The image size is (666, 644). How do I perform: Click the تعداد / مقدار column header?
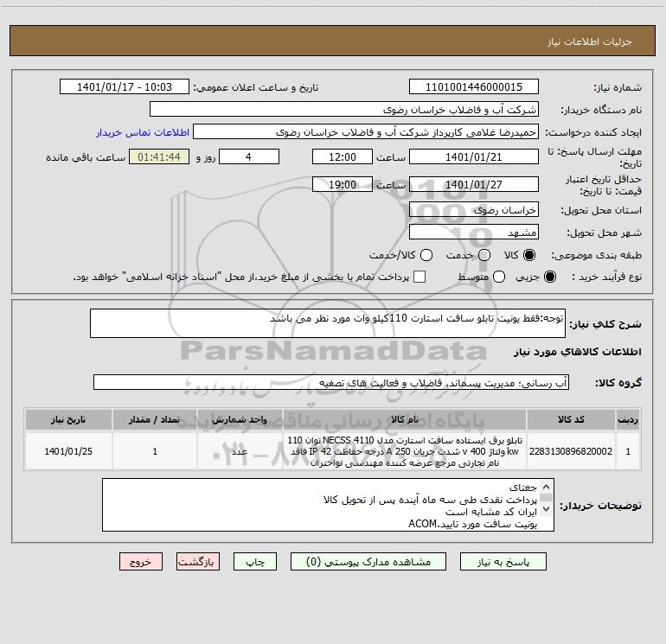(155, 419)
